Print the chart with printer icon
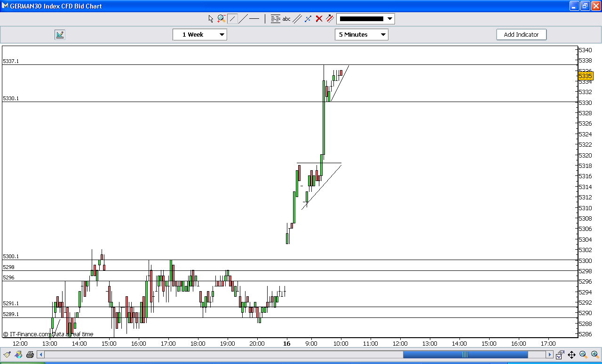 point(31,355)
